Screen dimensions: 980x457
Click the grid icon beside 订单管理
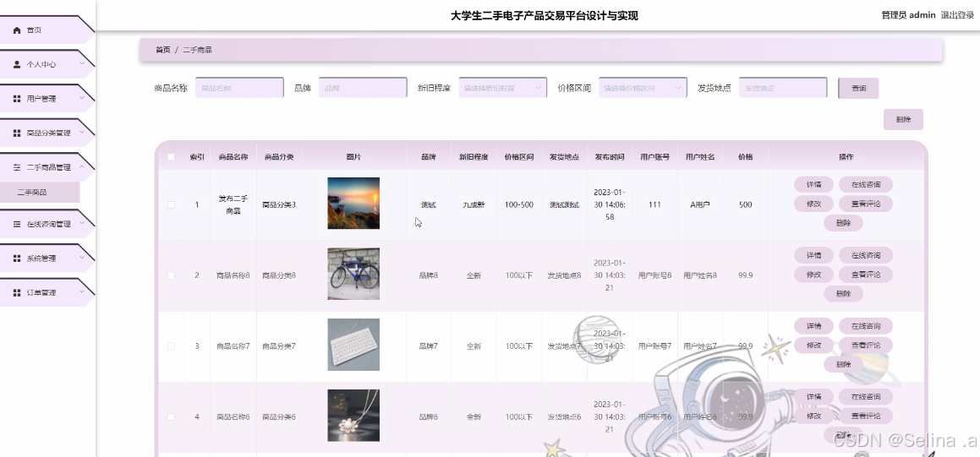[x=17, y=292]
